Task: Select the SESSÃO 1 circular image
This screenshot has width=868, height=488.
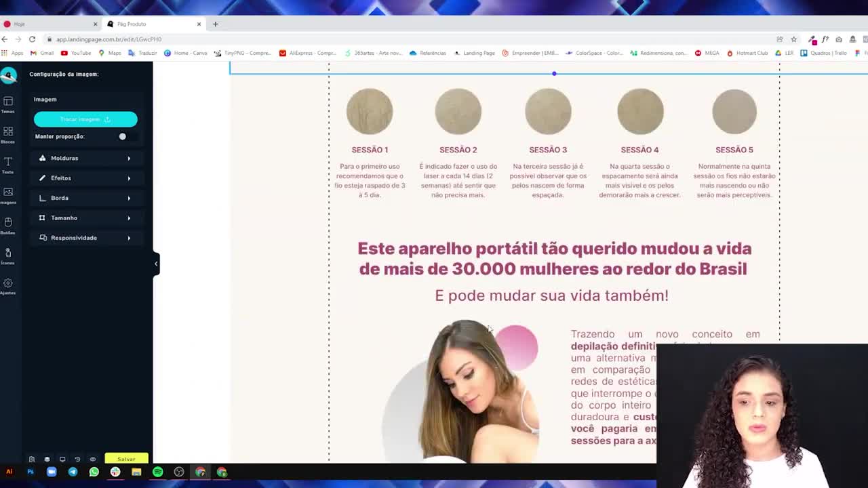Action: [x=370, y=112]
